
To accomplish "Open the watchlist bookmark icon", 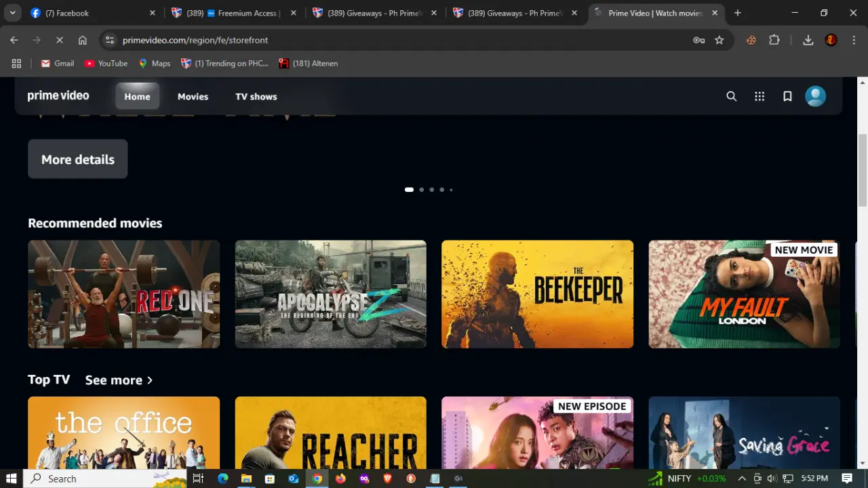I will (787, 96).
